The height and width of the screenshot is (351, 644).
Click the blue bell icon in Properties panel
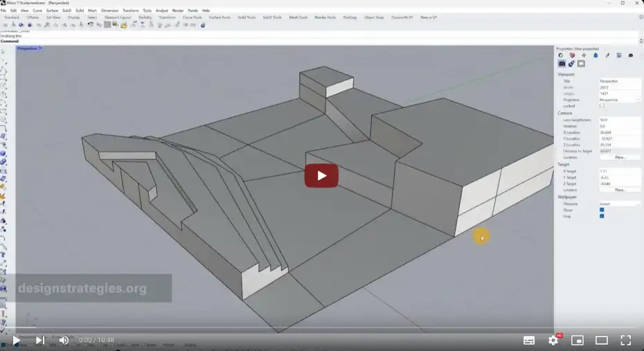tap(596, 55)
